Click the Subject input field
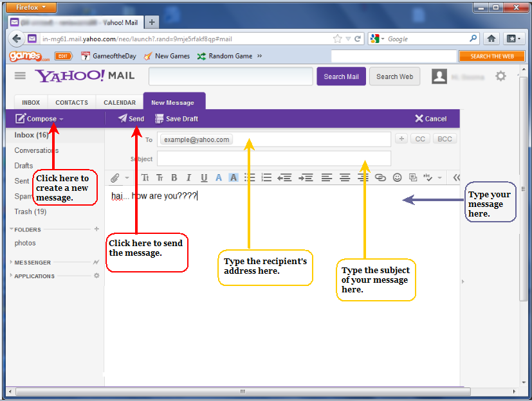The height and width of the screenshot is (401, 532). tap(274, 158)
